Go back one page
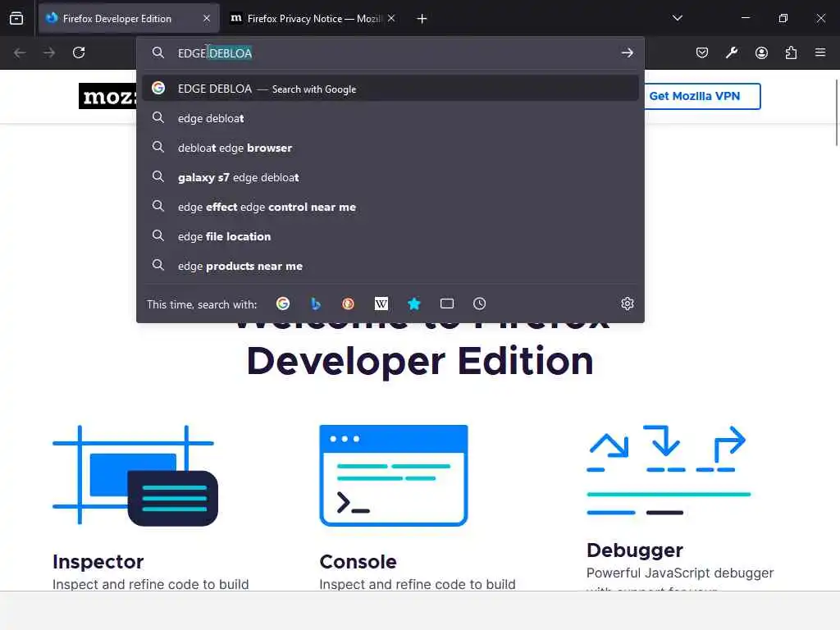This screenshot has width=840, height=630. click(20, 52)
